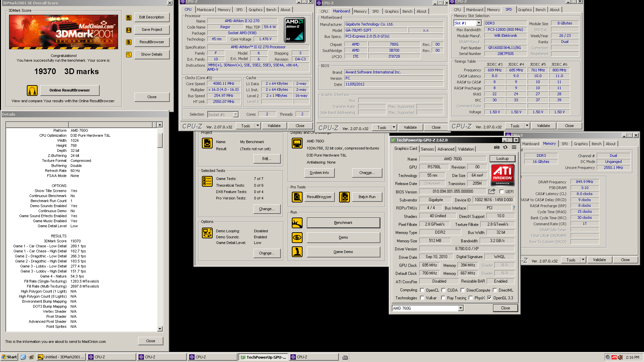Click the Selected Tests checklist icon
This screenshot has width=644, height=362.
pos(207,181)
